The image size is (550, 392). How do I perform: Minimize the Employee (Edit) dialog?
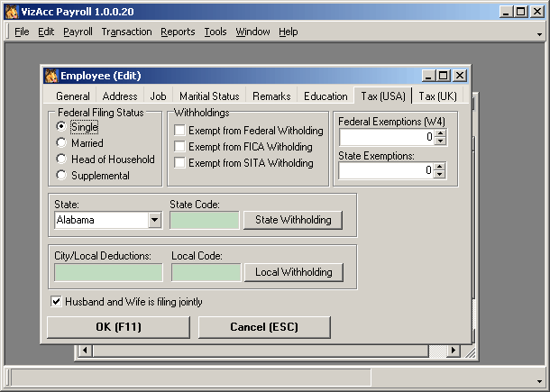tap(428, 76)
